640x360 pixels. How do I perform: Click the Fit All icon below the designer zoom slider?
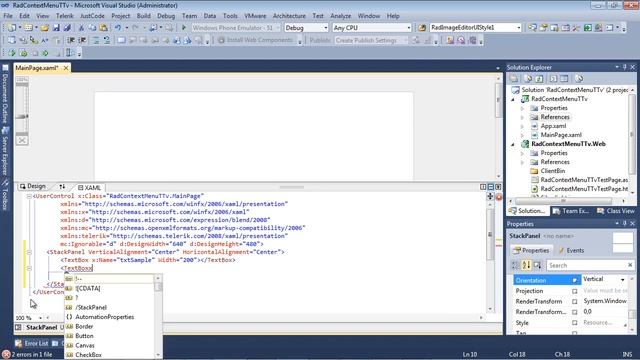pos(22,140)
